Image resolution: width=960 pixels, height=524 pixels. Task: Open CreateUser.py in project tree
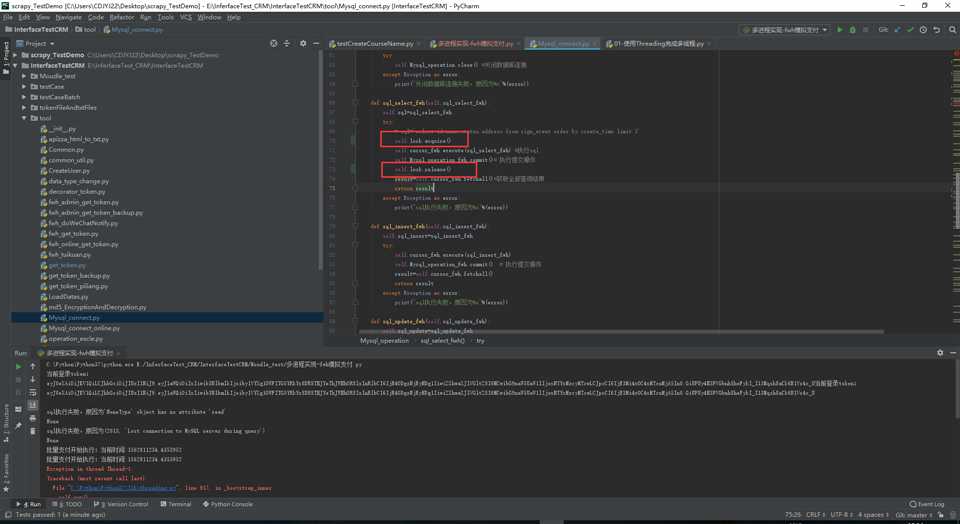[69, 170]
